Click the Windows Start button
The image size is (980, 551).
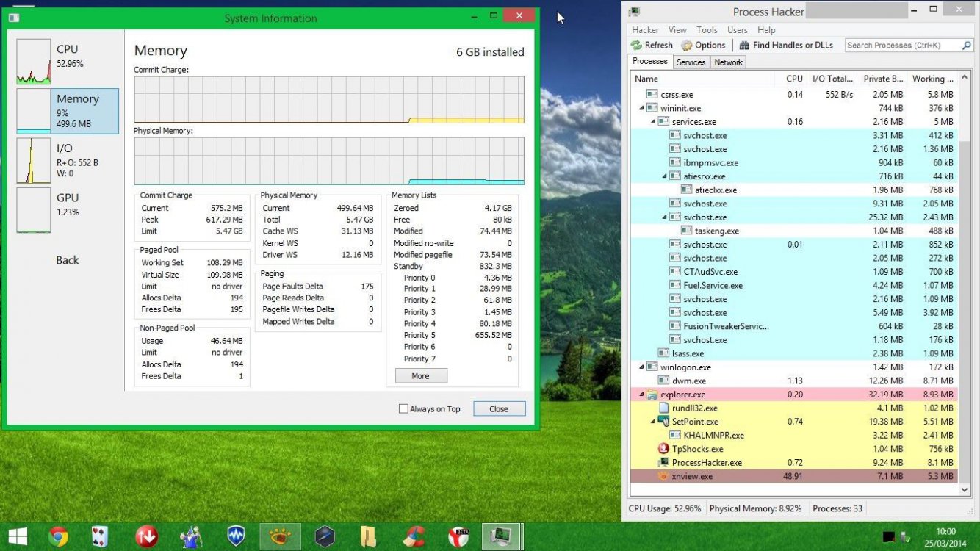18,537
